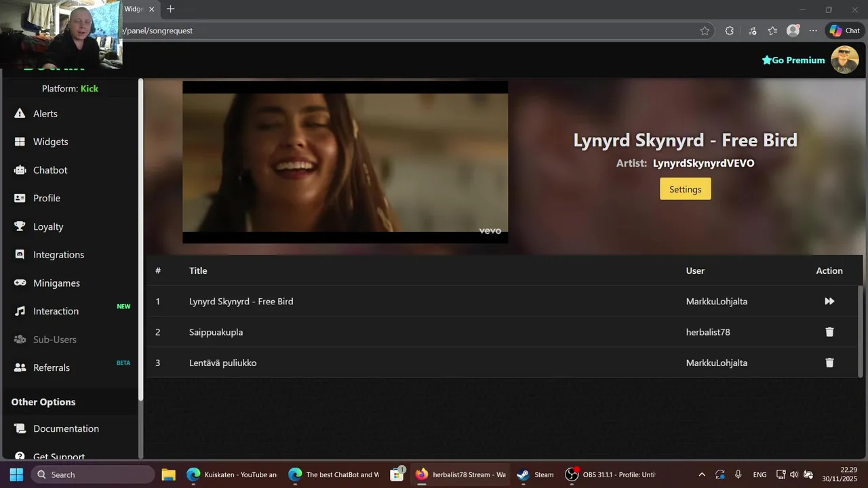
Task: Open the Documentation link in Other Options
Action: [x=66, y=428]
